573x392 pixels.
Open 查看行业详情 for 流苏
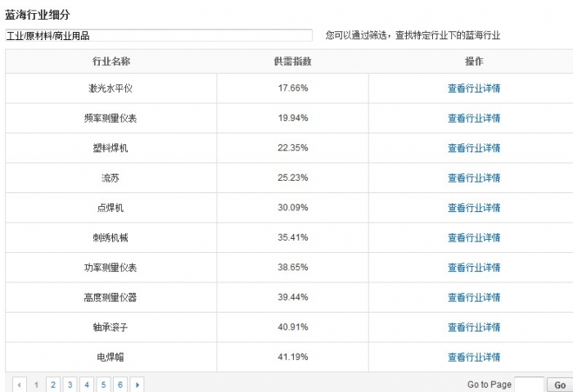pos(474,178)
